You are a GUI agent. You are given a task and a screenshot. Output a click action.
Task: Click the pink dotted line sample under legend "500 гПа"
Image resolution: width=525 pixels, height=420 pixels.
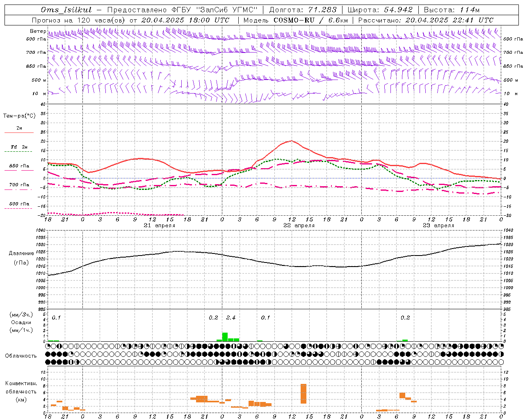(18, 209)
